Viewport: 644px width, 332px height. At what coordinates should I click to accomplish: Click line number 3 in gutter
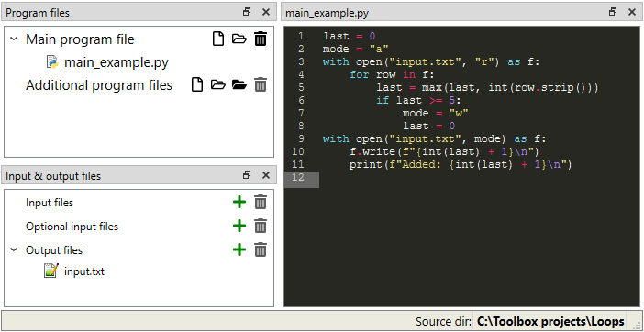[301, 62]
